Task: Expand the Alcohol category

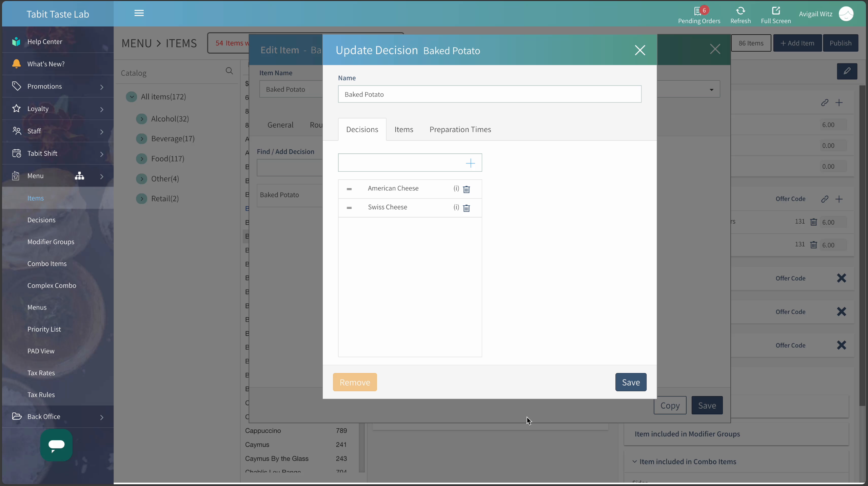Action: click(141, 119)
